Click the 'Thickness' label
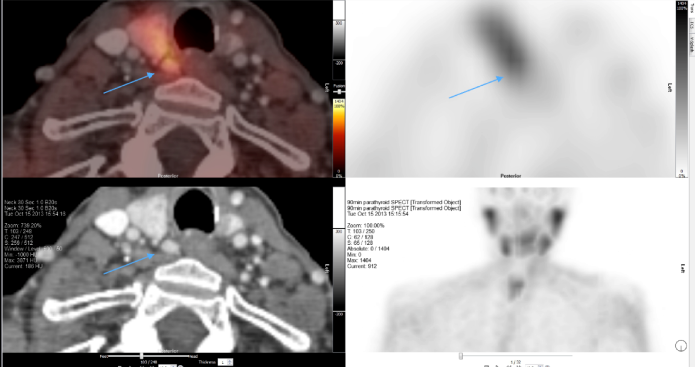This screenshot has width=695, height=367. pyautogui.click(x=207, y=362)
